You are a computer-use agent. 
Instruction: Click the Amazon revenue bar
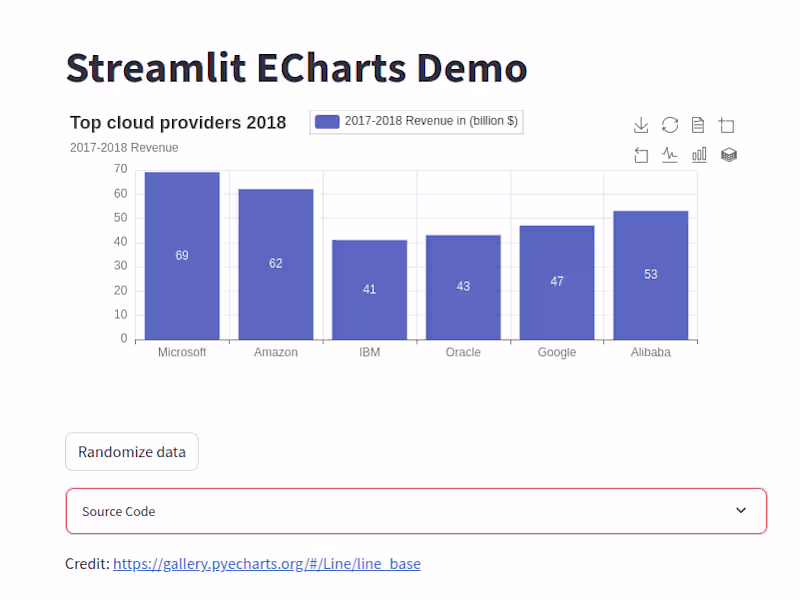click(275, 263)
